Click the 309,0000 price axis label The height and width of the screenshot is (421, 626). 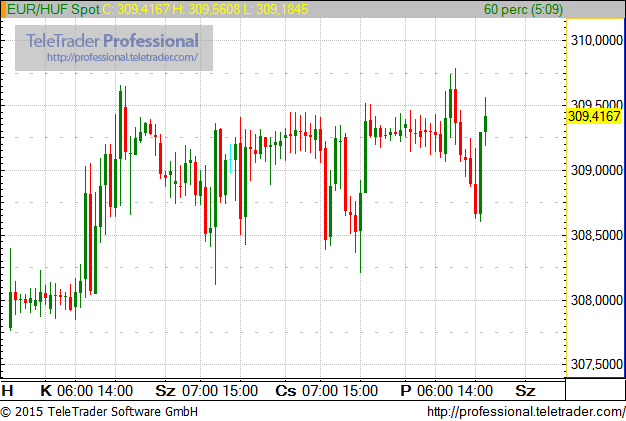(597, 170)
